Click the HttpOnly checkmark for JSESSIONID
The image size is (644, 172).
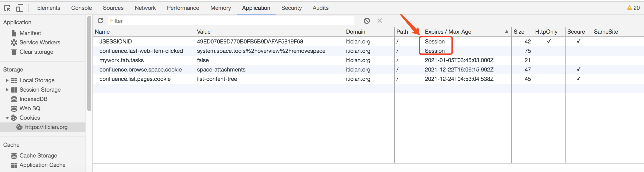[549, 42]
